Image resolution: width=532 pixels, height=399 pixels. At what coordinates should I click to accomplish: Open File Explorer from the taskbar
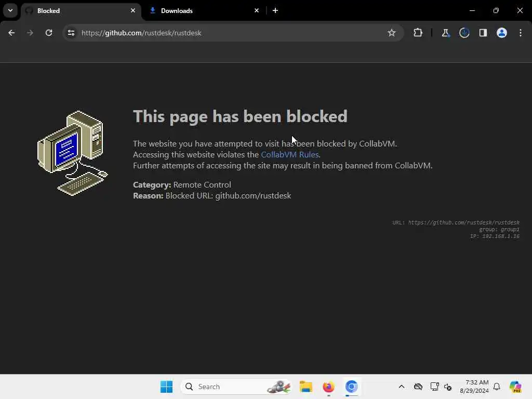tap(305, 387)
